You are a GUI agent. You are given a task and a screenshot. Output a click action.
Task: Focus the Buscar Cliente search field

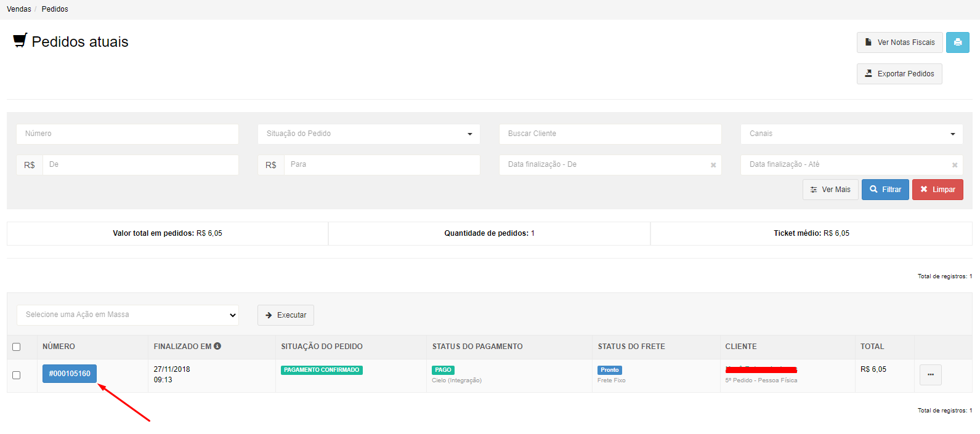[x=610, y=134]
